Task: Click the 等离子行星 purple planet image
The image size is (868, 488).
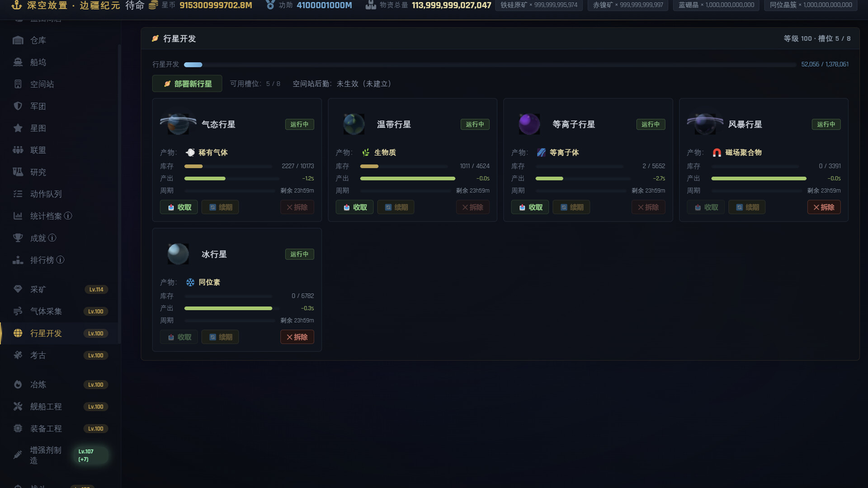Action: [529, 124]
